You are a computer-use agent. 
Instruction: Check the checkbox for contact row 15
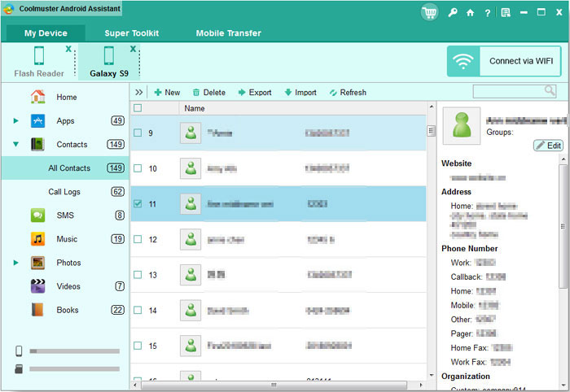(138, 346)
